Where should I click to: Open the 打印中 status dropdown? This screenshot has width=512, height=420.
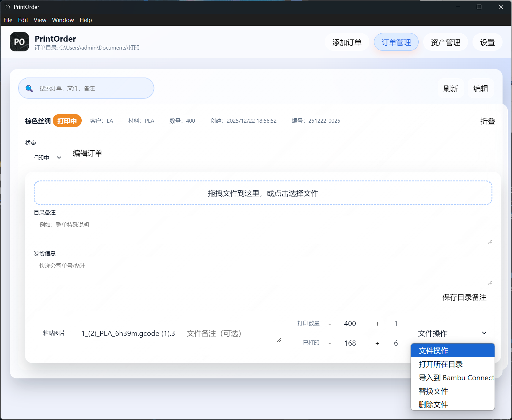[47, 158]
